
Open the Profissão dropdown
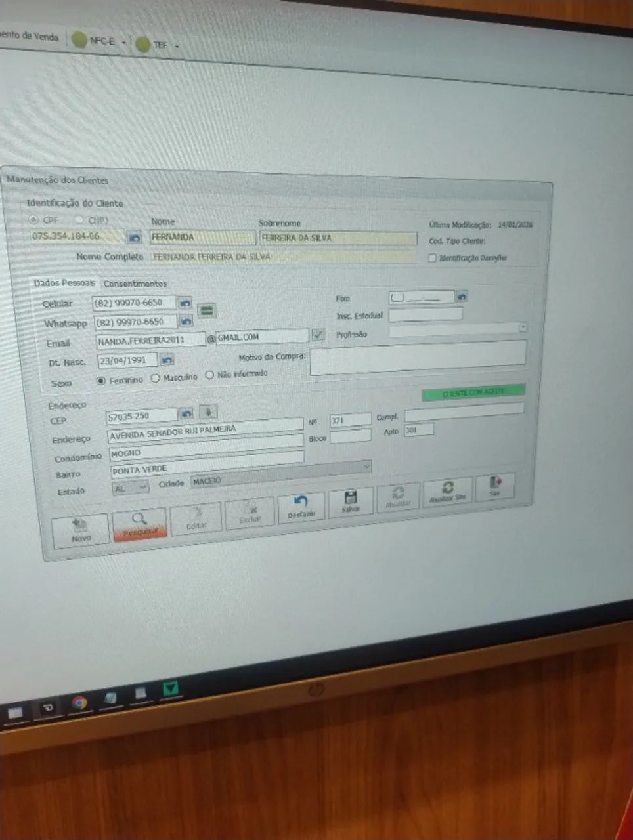pyautogui.click(x=522, y=327)
